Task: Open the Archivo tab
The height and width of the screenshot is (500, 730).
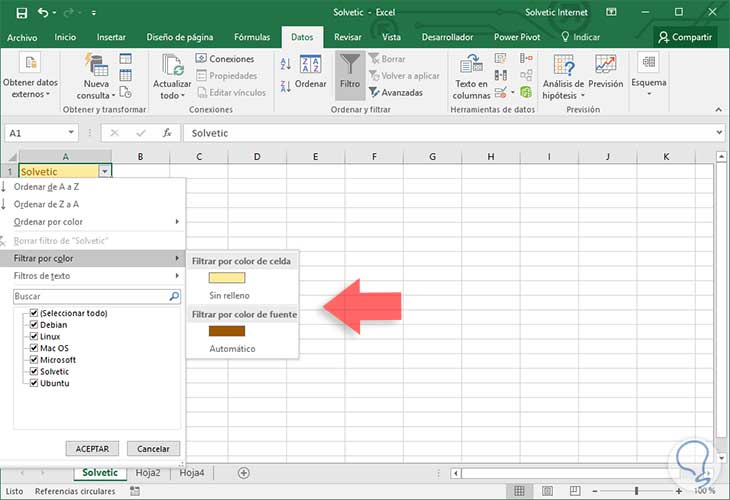Action: pyautogui.click(x=22, y=37)
